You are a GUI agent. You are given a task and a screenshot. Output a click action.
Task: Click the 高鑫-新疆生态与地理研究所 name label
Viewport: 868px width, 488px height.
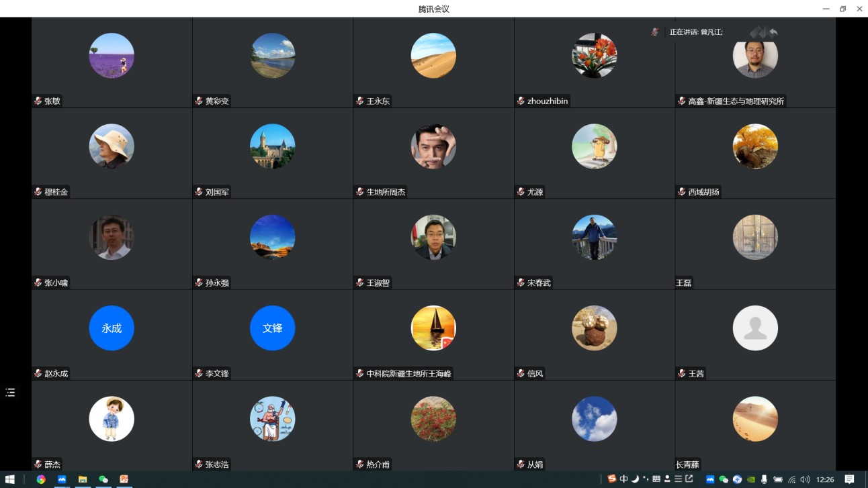click(736, 101)
